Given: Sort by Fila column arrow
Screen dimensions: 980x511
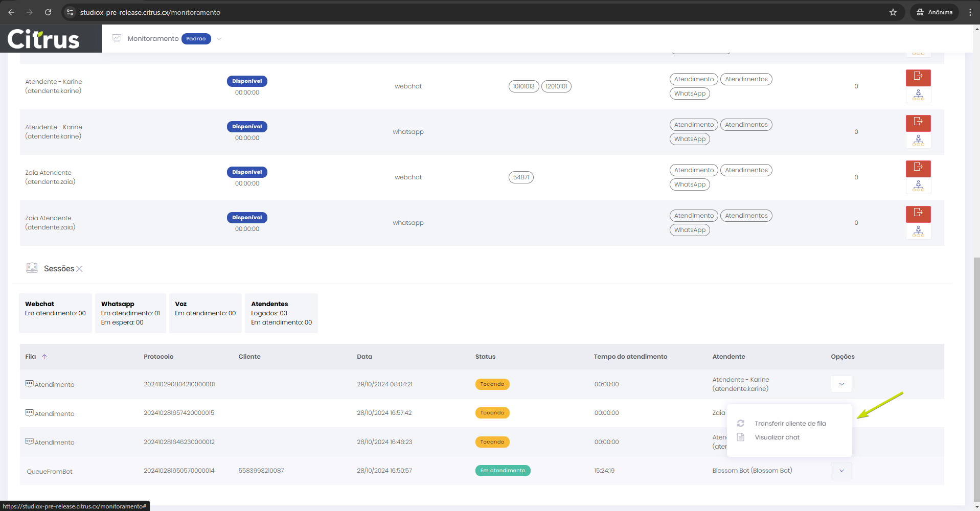Looking at the screenshot, I should (44, 357).
